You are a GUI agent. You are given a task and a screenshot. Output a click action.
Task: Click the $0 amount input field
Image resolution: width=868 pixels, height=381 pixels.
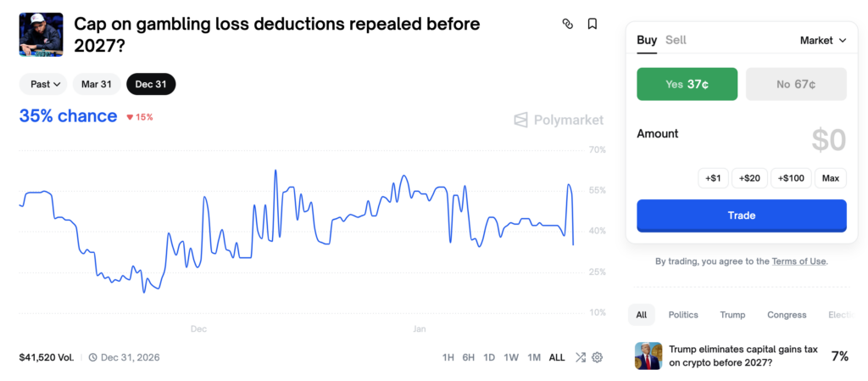point(827,140)
